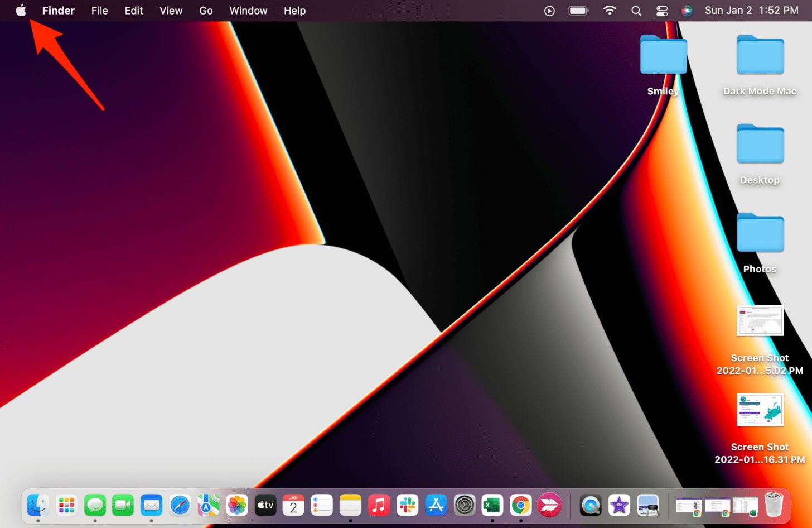
Task: Open Preview app in the Dock
Action: click(648, 506)
